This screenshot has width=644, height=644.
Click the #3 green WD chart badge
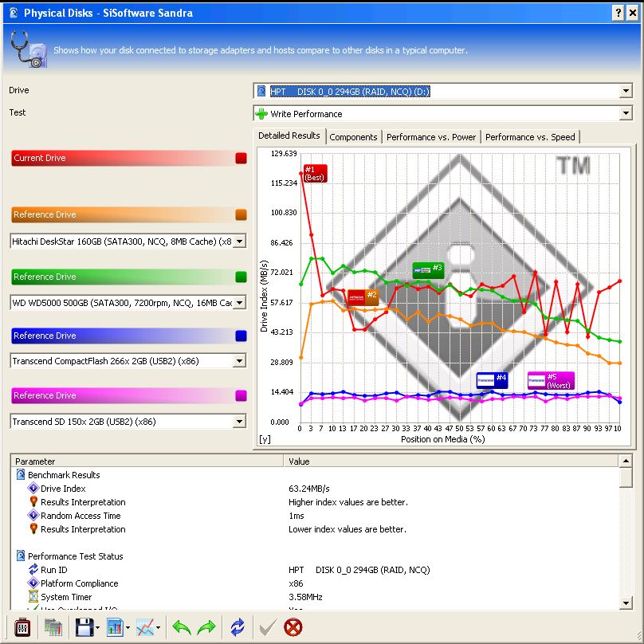[x=428, y=270]
